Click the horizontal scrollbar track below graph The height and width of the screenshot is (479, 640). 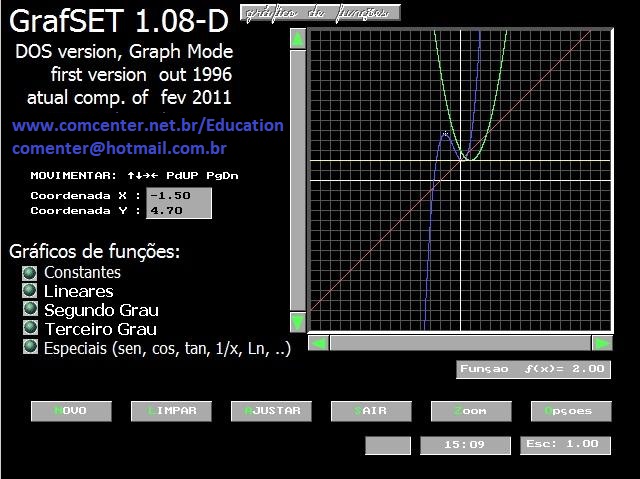point(460,343)
